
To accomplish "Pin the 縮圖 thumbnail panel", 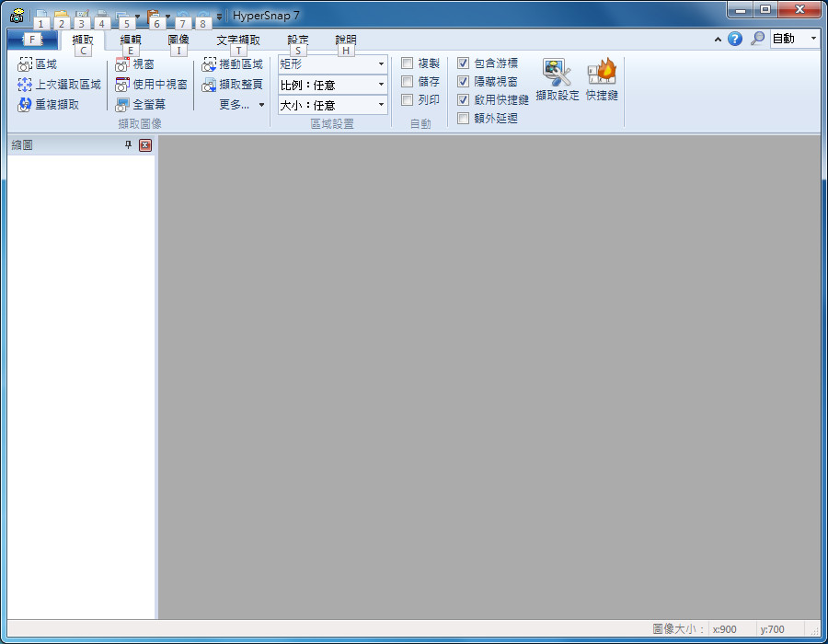I will [x=128, y=144].
